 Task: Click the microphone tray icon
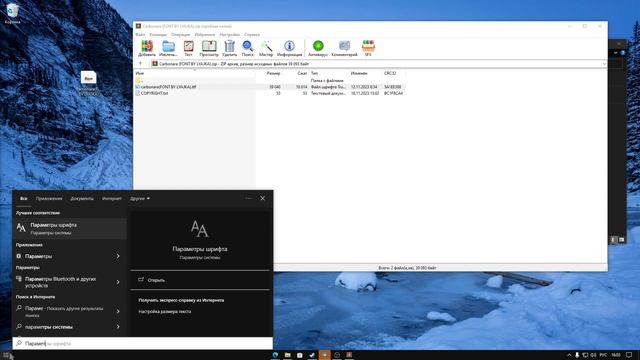tap(577, 355)
